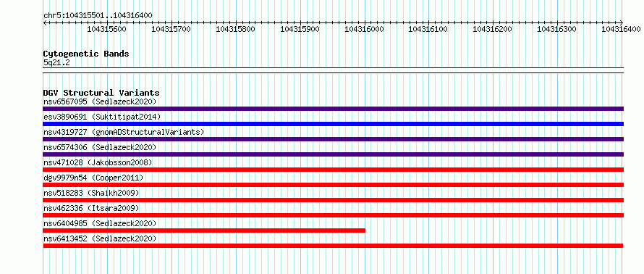The width and height of the screenshot is (644, 274).
Task: Click the Cytogenetic Bands track title
Action: pos(86,54)
